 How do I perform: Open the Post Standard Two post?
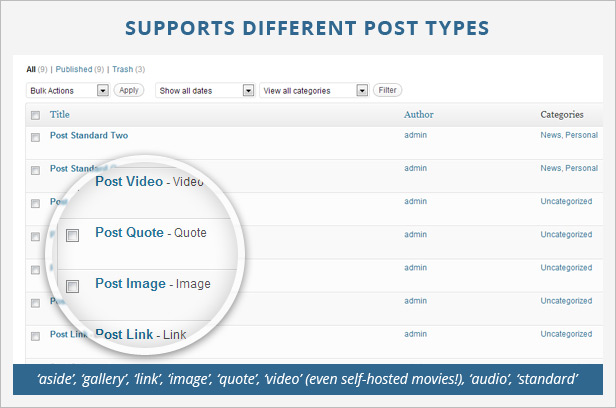[89, 135]
